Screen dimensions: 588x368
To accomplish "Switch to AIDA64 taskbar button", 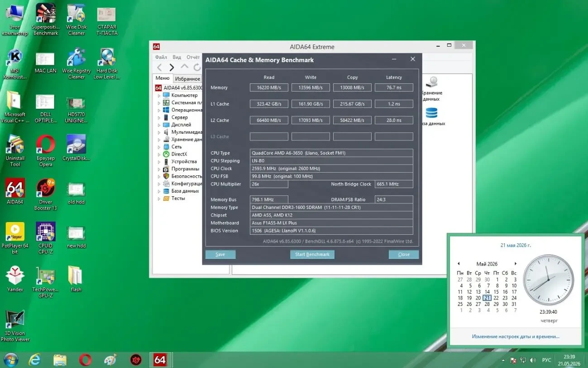I will tap(160, 360).
